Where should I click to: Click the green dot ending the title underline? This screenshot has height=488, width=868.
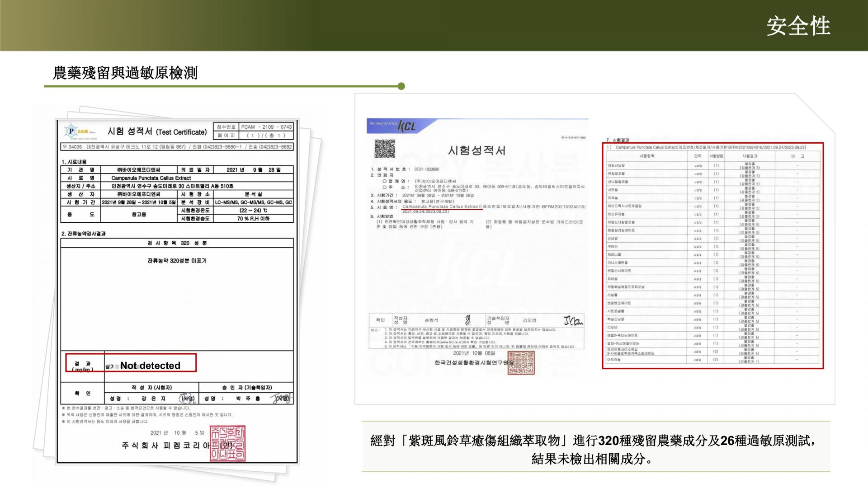point(401,86)
